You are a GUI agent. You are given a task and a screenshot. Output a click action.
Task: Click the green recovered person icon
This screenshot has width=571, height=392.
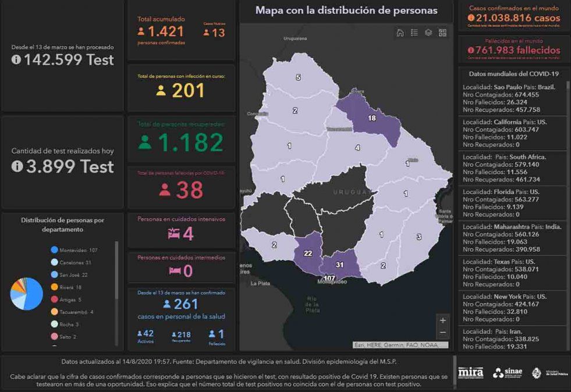[x=145, y=142]
